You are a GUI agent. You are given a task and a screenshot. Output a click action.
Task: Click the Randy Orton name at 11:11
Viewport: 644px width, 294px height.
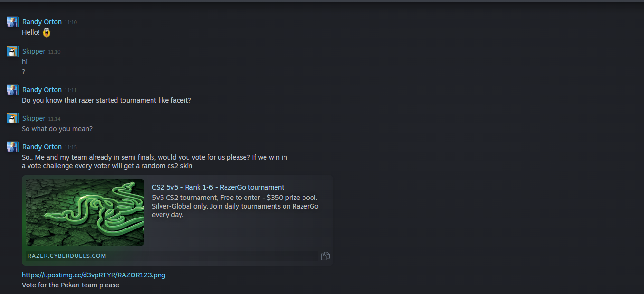[42, 90]
